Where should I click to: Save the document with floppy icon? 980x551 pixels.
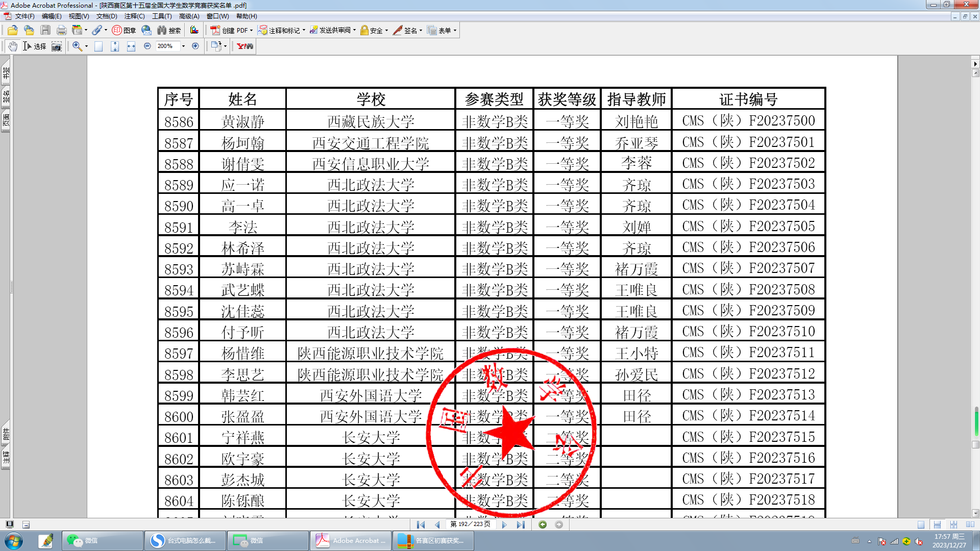[45, 31]
